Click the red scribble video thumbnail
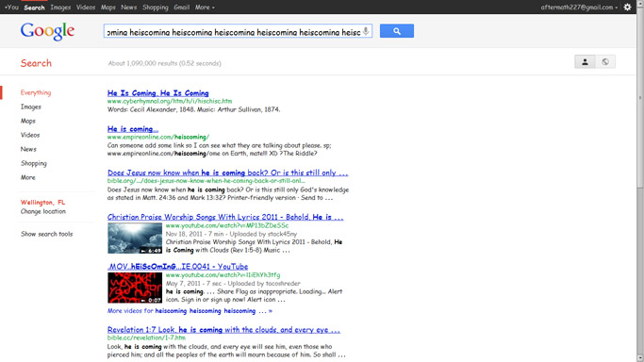This screenshot has height=362, width=644. 135,288
